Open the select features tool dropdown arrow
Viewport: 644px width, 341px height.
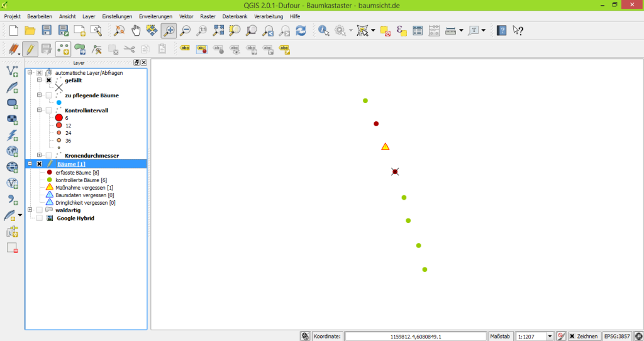pyautogui.click(x=373, y=30)
